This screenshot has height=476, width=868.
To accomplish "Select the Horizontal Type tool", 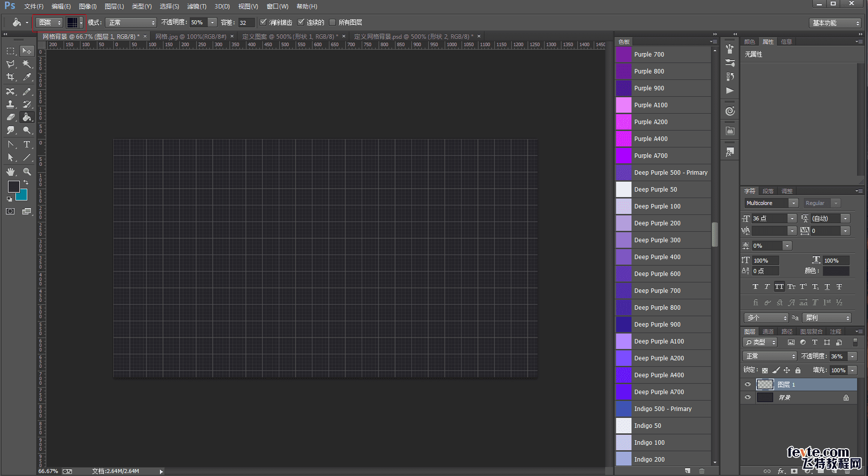I will click(27, 144).
